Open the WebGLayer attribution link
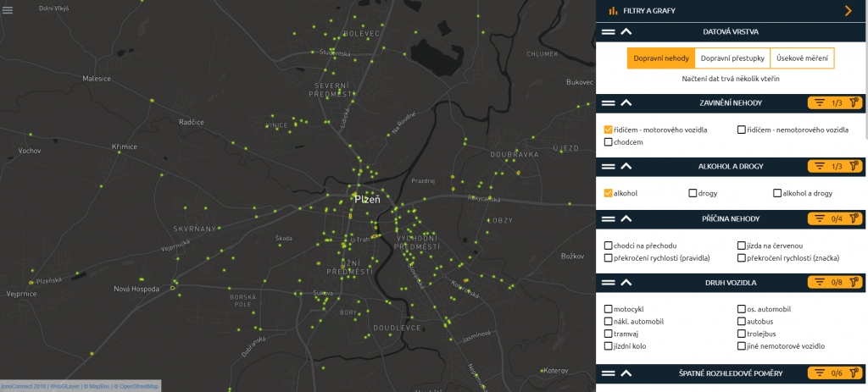 coord(64,386)
